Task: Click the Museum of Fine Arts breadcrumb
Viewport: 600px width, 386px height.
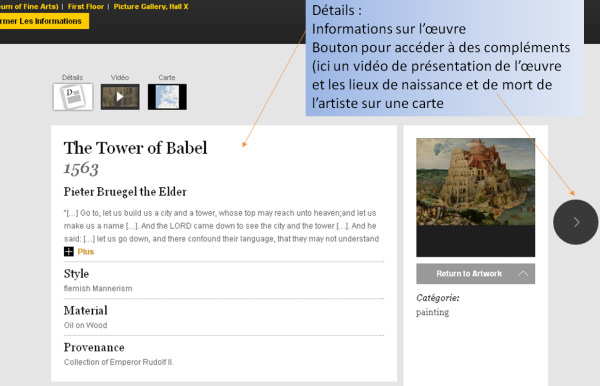Action: coord(29,7)
